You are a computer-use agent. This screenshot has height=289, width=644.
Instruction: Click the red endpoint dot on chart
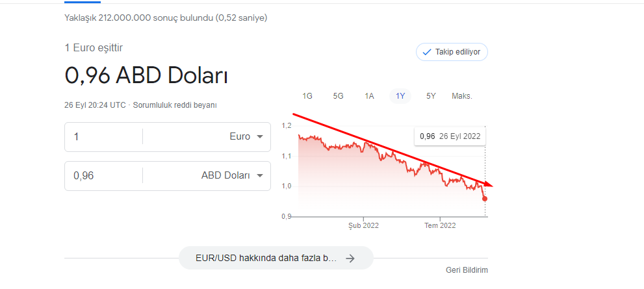click(485, 199)
